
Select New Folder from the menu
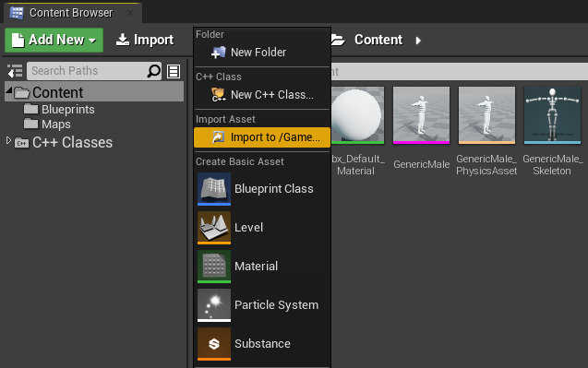click(x=262, y=52)
